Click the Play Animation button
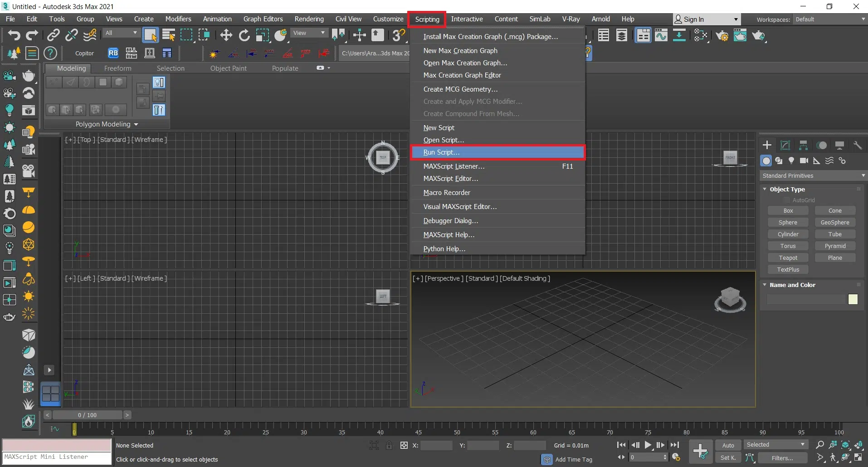868x467 pixels. (x=648, y=445)
